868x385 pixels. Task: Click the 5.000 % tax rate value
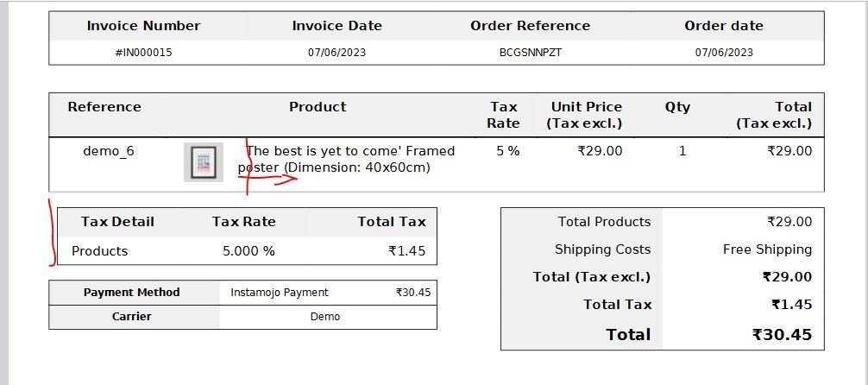(248, 251)
